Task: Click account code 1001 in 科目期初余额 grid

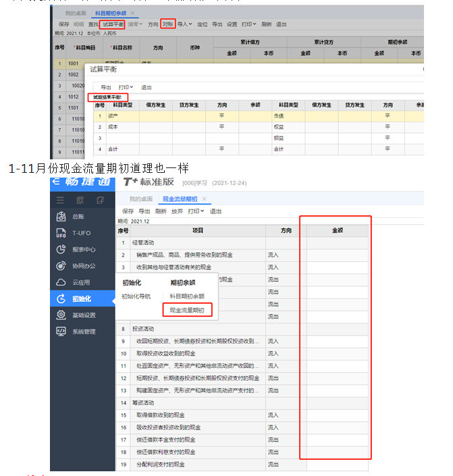Action: 73,63
